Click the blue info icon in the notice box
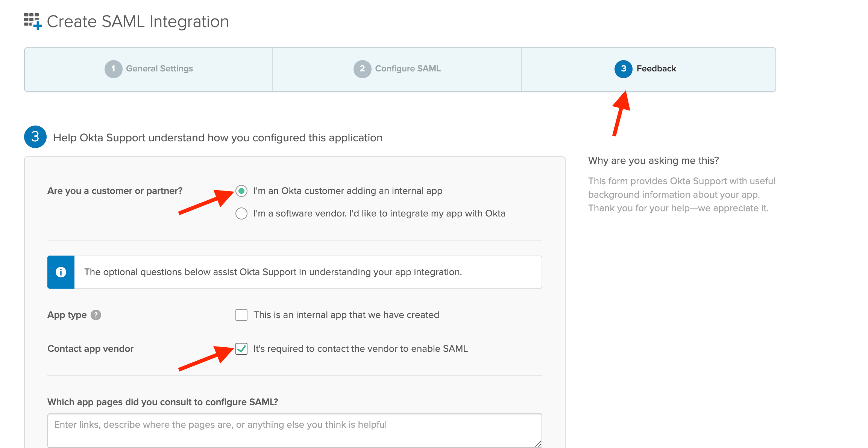Image resolution: width=868 pixels, height=448 pixels. coord(61,272)
